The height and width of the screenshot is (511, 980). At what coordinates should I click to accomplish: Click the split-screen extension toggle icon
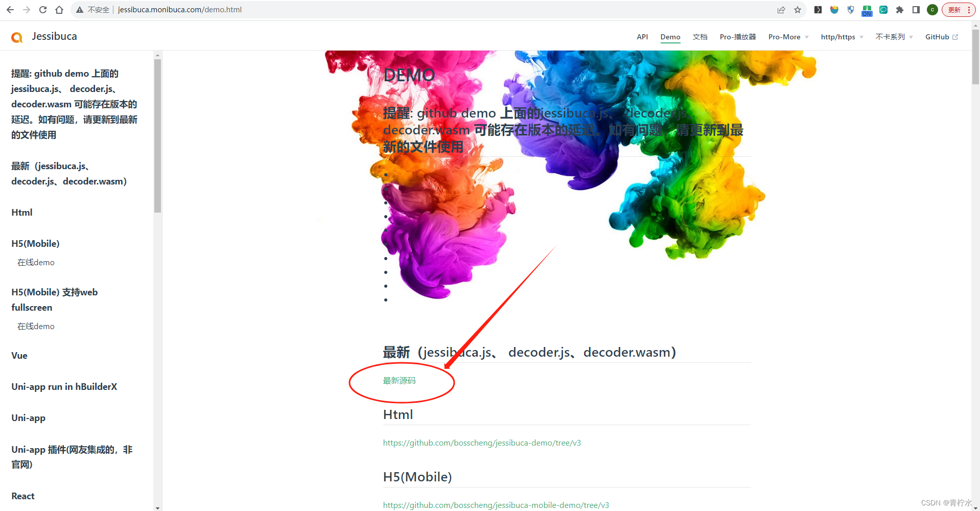click(818, 10)
